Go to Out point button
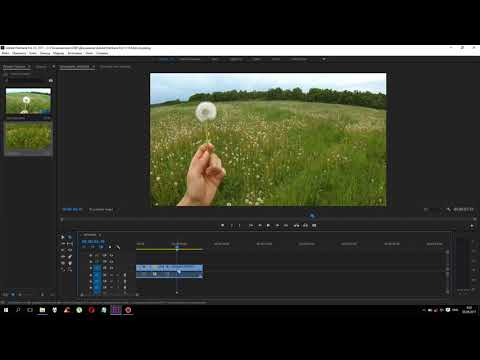 point(286,226)
